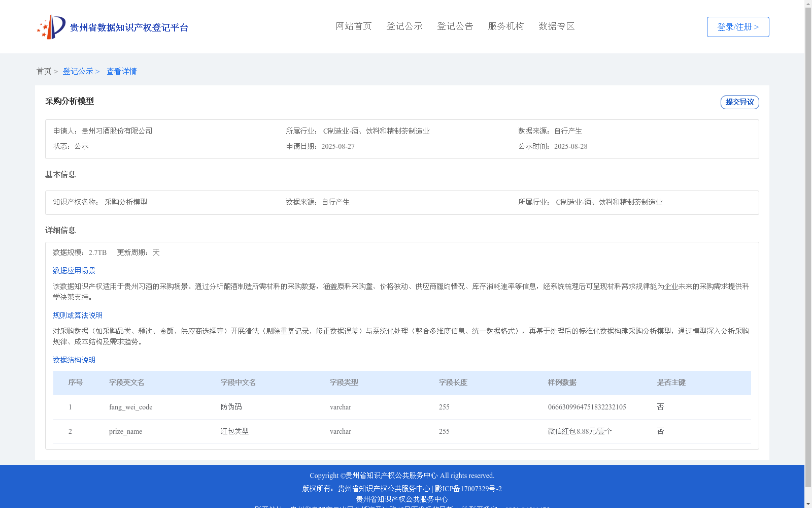Click sample value 微信红包8.88元/壹个
The height and width of the screenshot is (508, 812).
pyautogui.click(x=580, y=431)
